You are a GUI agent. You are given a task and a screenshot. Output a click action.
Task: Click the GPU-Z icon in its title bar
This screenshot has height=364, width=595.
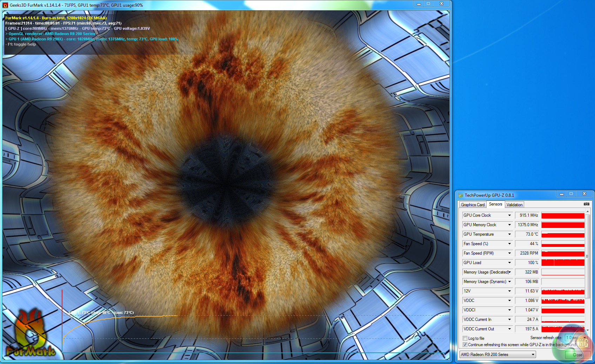point(461,195)
